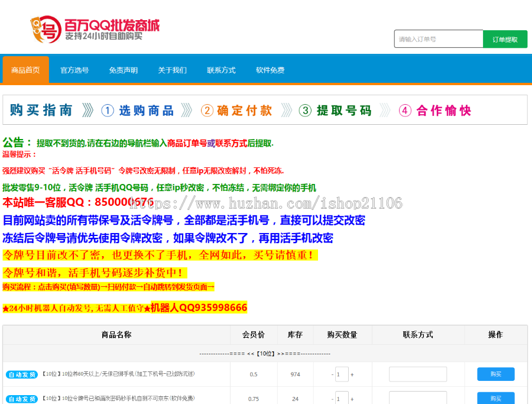Click the order number input field at top right
This screenshot has width=532, height=404.
pyautogui.click(x=439, y=38)
